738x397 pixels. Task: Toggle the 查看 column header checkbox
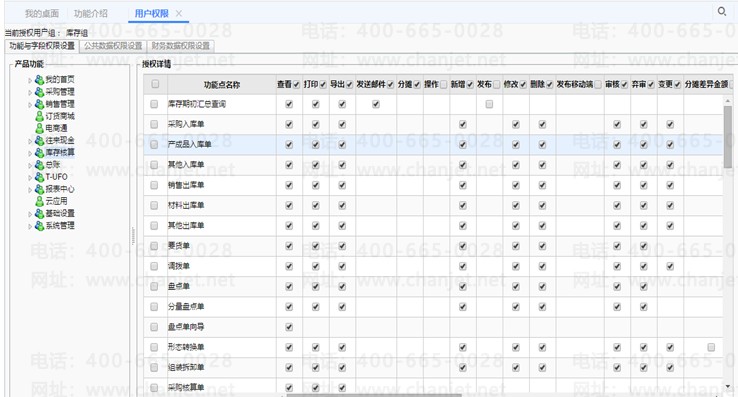(x=297, y=85)
